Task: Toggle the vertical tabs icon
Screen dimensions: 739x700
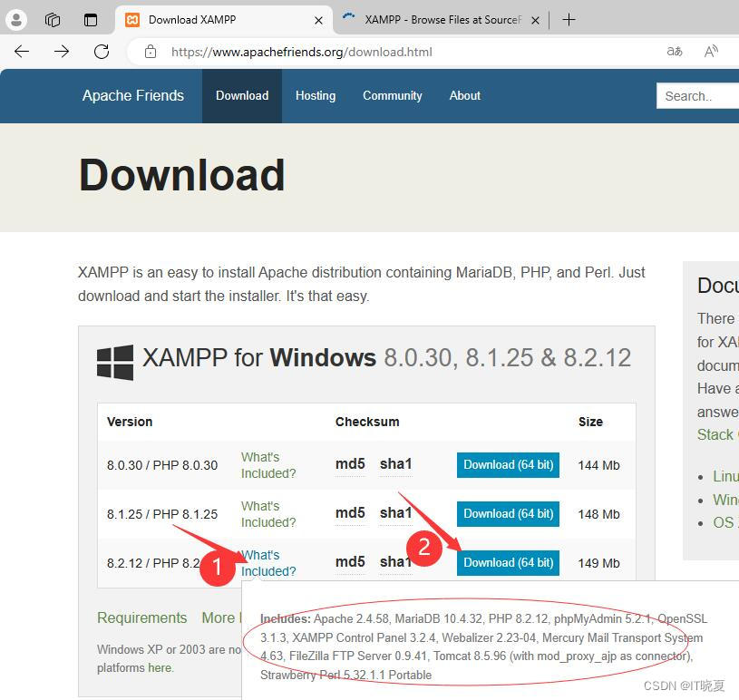Action: [91, 20]
